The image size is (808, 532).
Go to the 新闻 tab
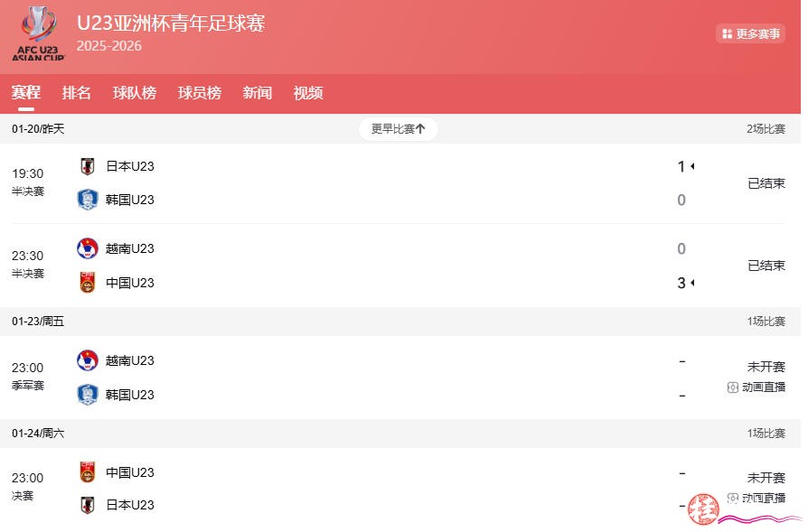click(x=258, y=93)
